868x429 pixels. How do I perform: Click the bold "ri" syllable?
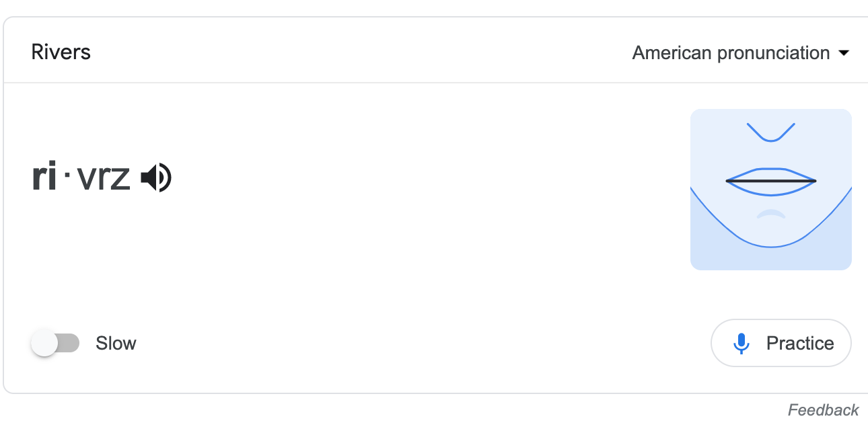(x=44, y=178)
